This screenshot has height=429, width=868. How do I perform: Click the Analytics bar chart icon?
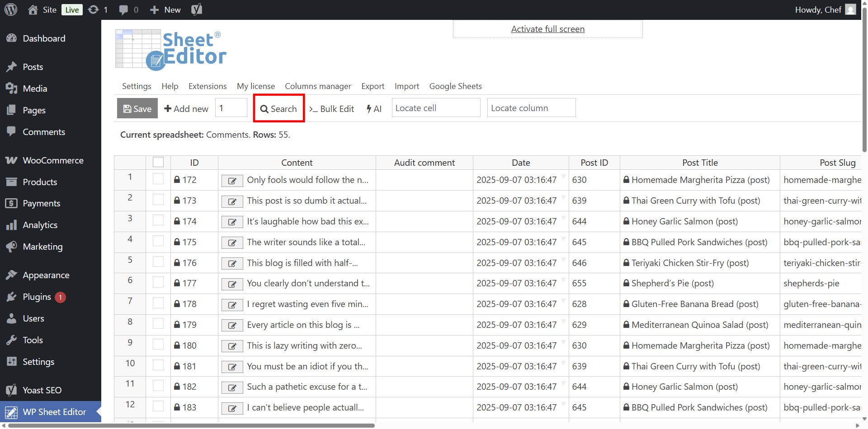click(11, 225)
